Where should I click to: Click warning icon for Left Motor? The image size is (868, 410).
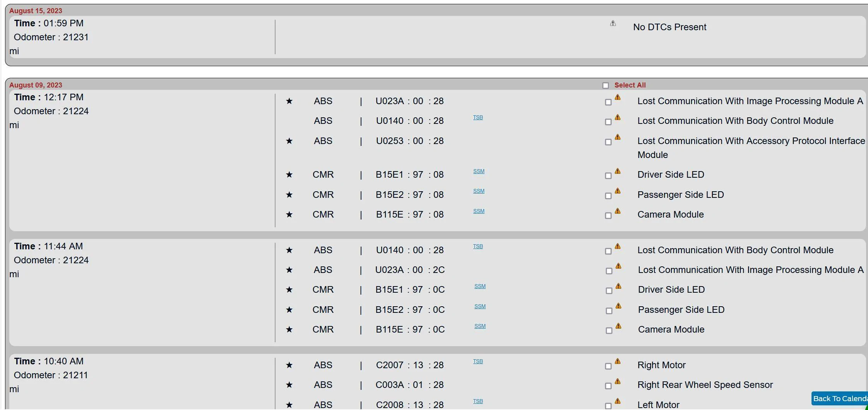tap(618, 401)
